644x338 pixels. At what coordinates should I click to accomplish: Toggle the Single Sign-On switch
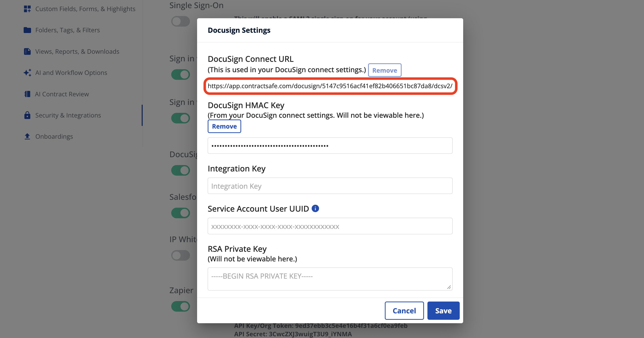coord(181,21)
